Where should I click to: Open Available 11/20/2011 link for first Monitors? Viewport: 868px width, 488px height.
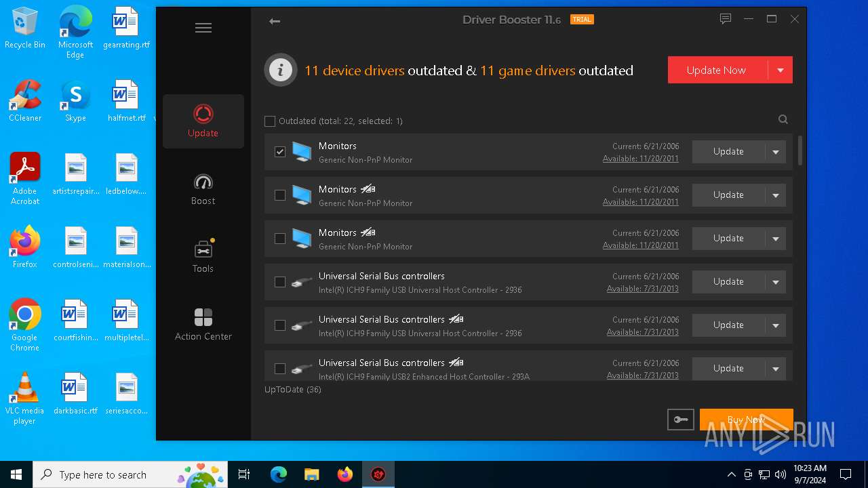click(x=641, y=159)
